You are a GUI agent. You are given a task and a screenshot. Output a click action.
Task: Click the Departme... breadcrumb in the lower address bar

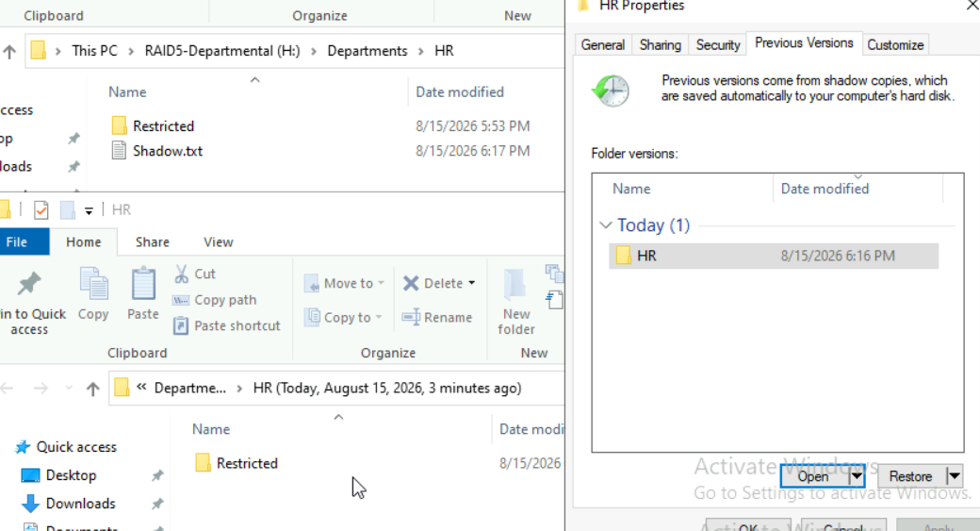pos(190,389)
